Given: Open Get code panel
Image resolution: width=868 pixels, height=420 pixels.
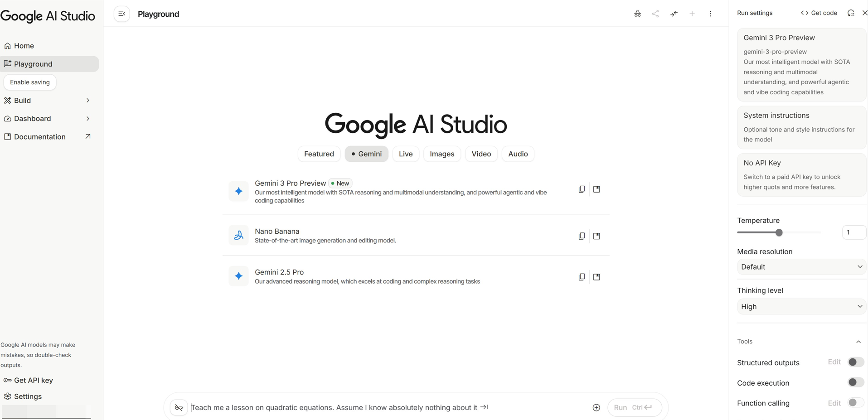Looking at the screenshot, I should (819, 13).
